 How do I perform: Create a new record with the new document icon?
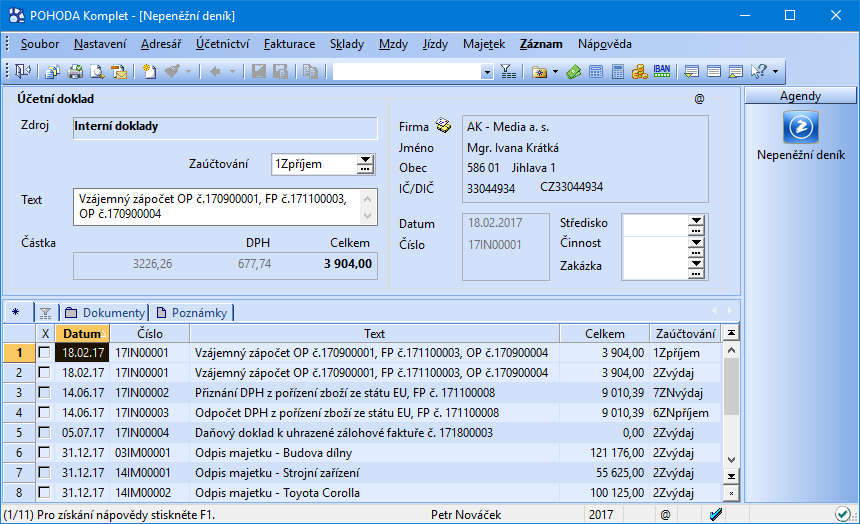tap(149, 71)
